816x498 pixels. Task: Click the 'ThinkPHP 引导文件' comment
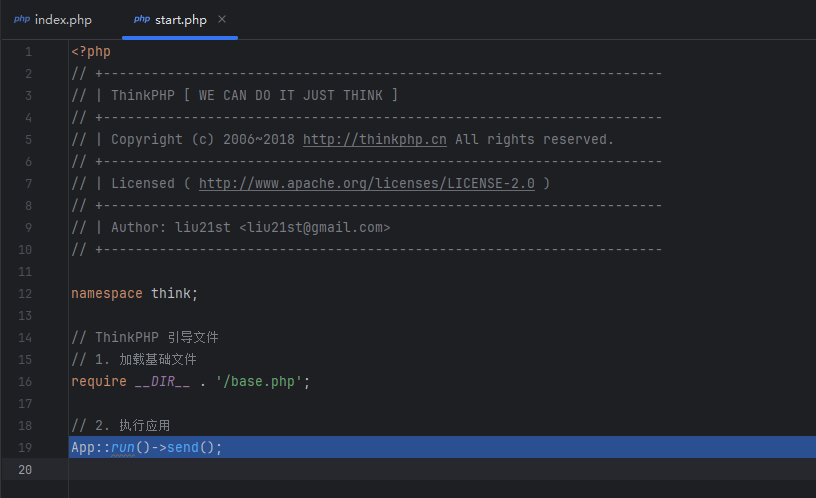click(x=145, y=337)
